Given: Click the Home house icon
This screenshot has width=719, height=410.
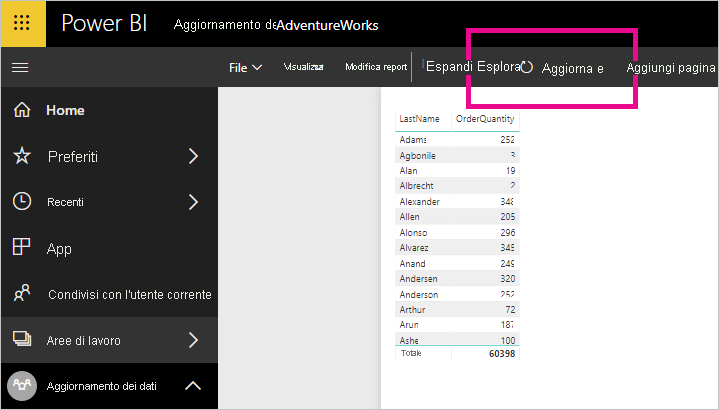Looking at the screenshot, I should click(x=22, y=110).
